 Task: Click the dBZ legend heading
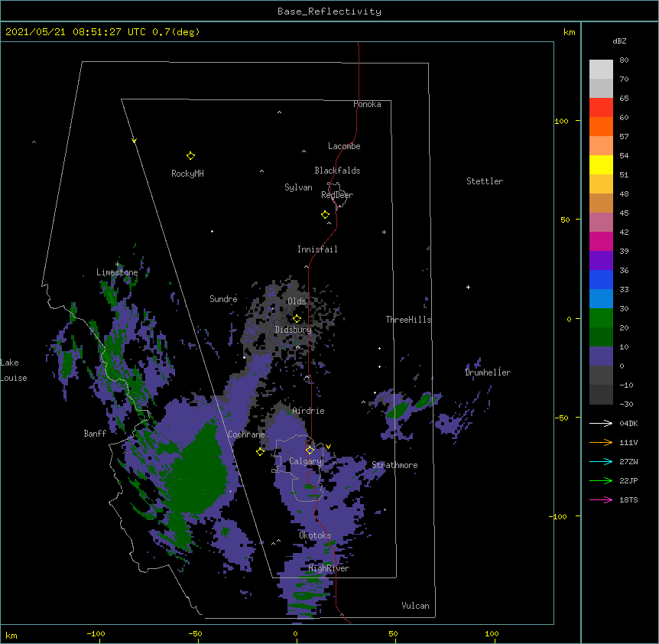click(x=619, y=41)
